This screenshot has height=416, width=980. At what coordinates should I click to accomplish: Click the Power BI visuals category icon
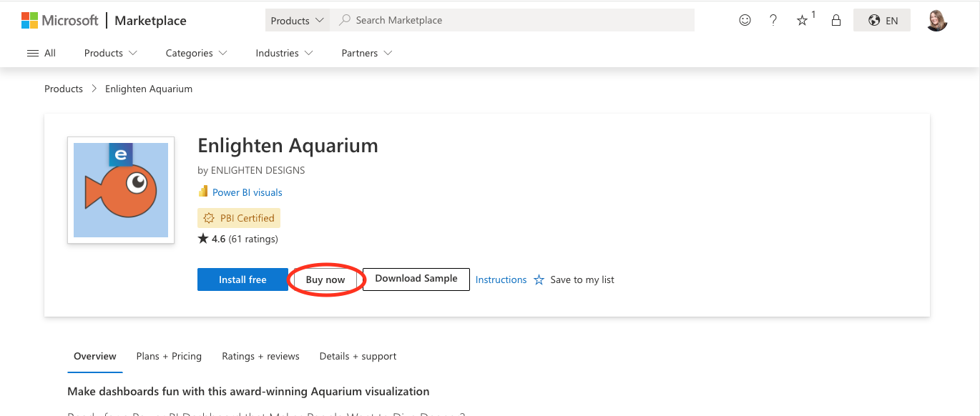pos(203,192)
